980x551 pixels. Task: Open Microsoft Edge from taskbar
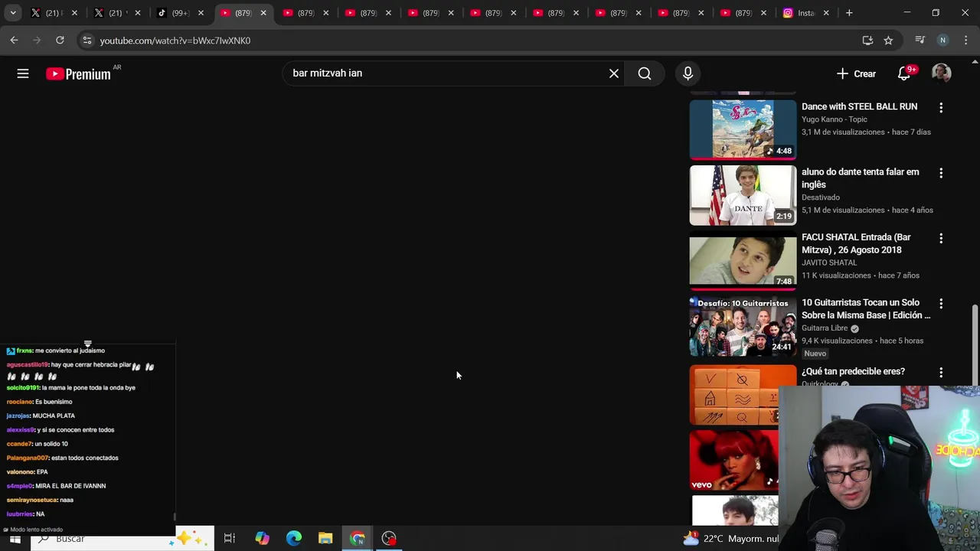click(294, 539)
